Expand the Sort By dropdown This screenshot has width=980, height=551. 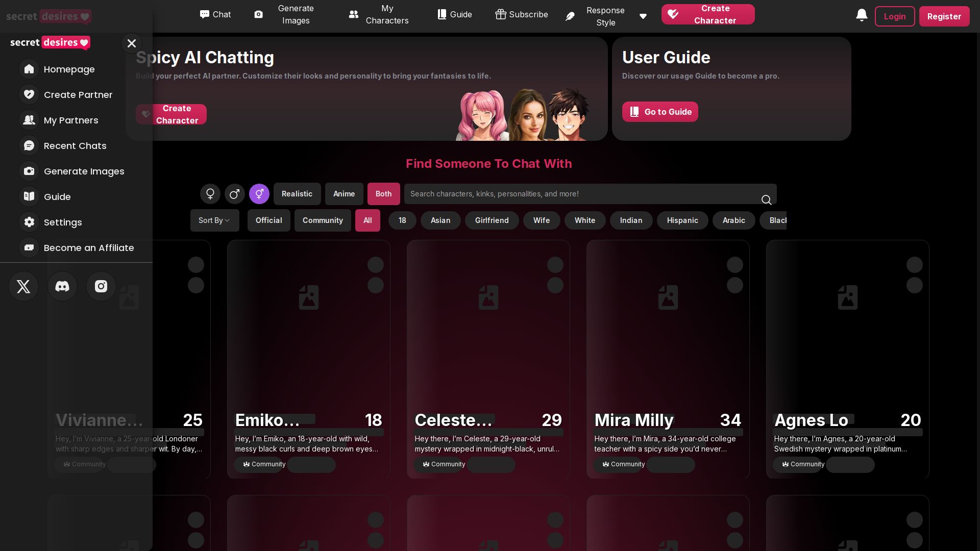[214, 220]
